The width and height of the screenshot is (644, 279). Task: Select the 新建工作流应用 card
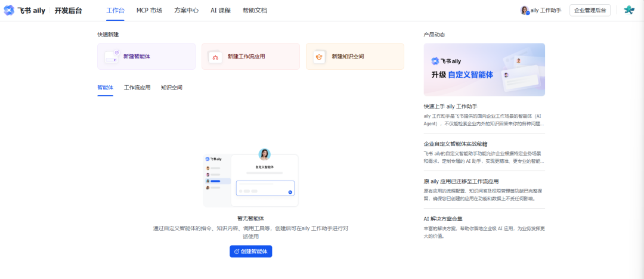250,56
